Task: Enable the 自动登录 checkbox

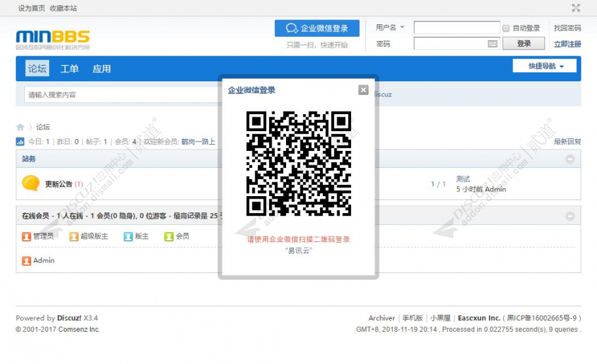Action: tap(506, 28)
